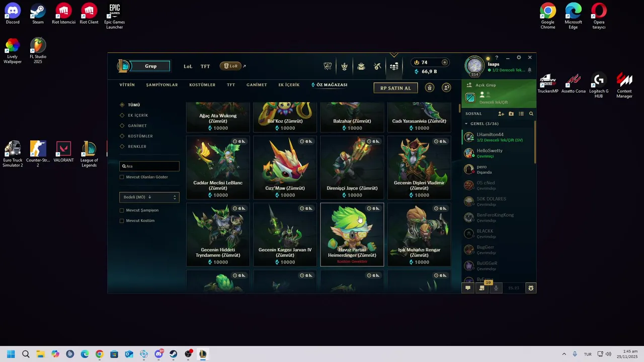Viewport: 644px width, 362px height.
Task: Open friend HelloSwetty in the list
Action: pyautogui.click(x=498, y=153)
